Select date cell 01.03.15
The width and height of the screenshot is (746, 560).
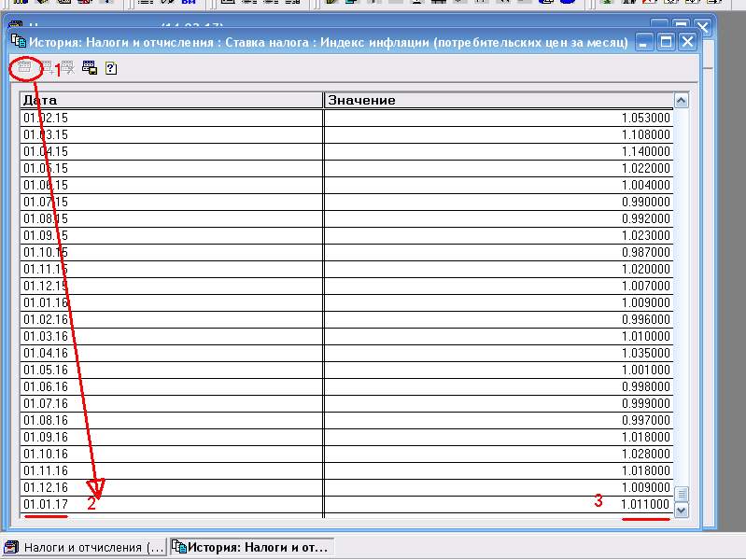point(171,134)
